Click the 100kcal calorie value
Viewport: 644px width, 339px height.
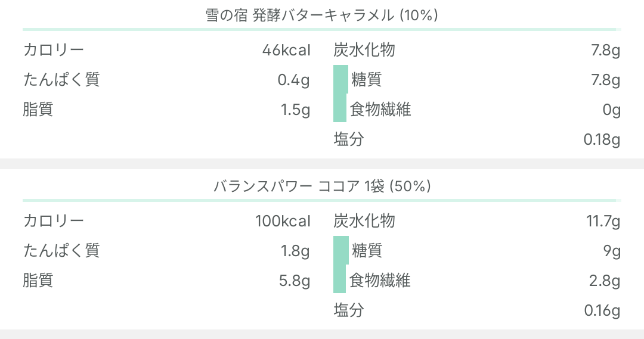pyautogui.click(x=283, y=221)
